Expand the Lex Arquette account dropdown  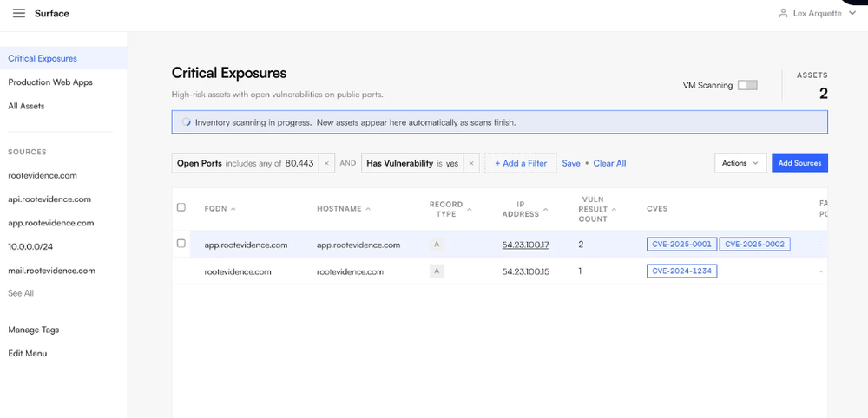(852, 13)
